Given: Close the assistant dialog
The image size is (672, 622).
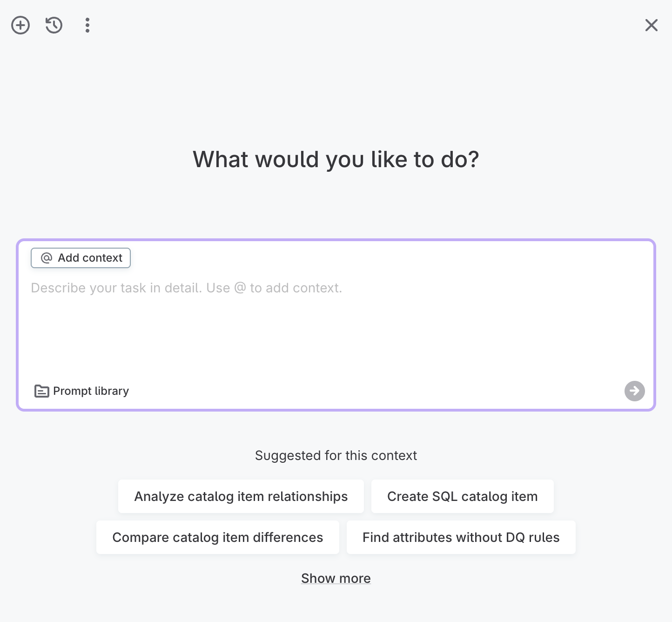Looking at the screenshot, I should 652,25.
